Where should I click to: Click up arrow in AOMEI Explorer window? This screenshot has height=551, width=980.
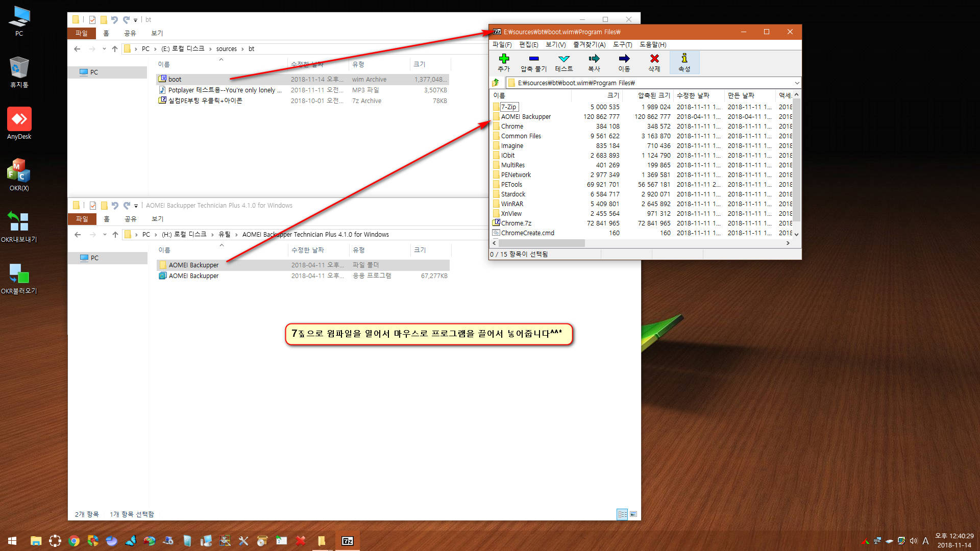pyautogui.click(x=115, y=235)
